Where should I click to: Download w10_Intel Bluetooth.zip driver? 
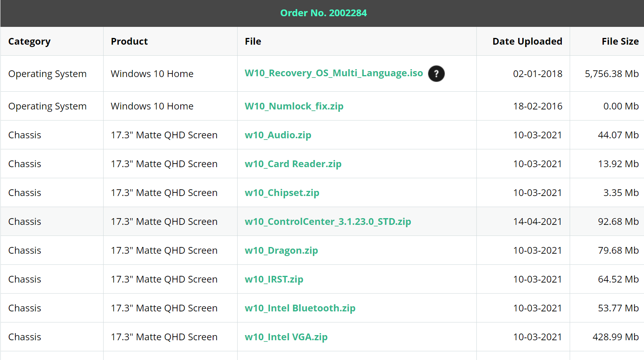click(300, 308)
